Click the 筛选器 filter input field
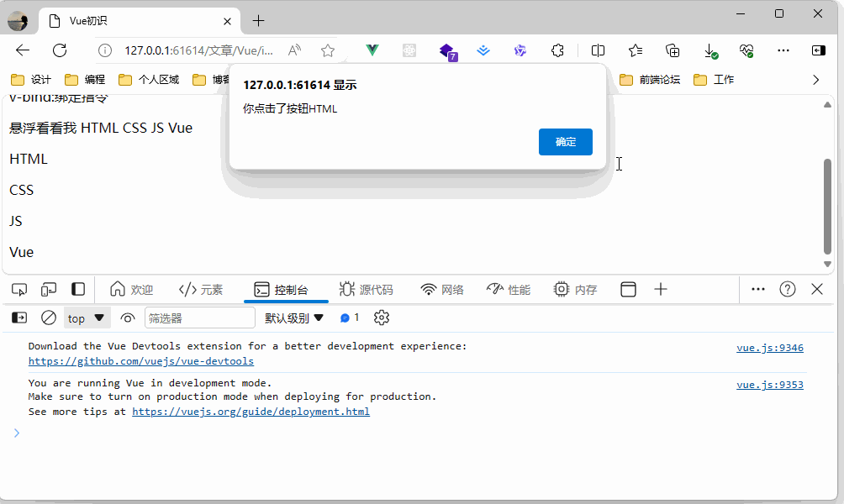Image resolution: width=844 pixels, height=504 pixels. click(199, 318)
